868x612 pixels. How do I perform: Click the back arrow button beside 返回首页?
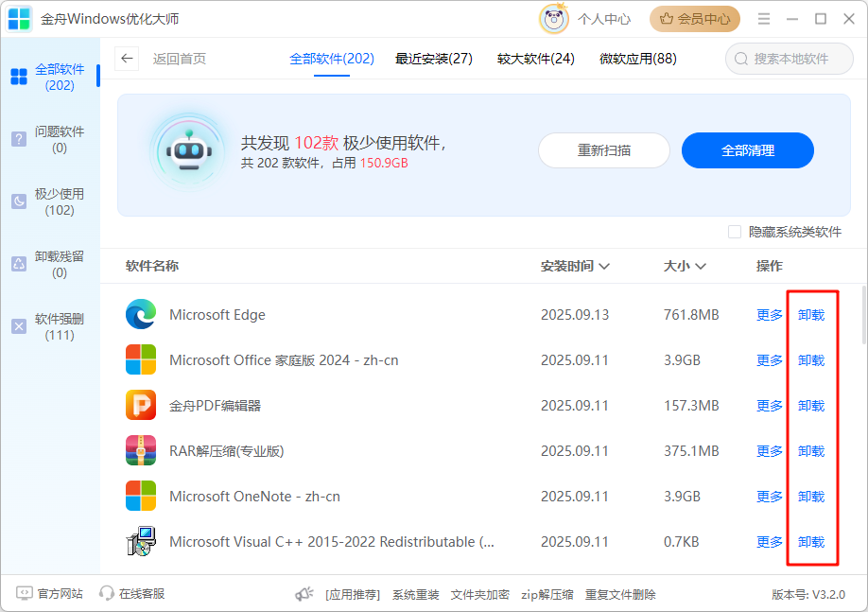[127, 59]
